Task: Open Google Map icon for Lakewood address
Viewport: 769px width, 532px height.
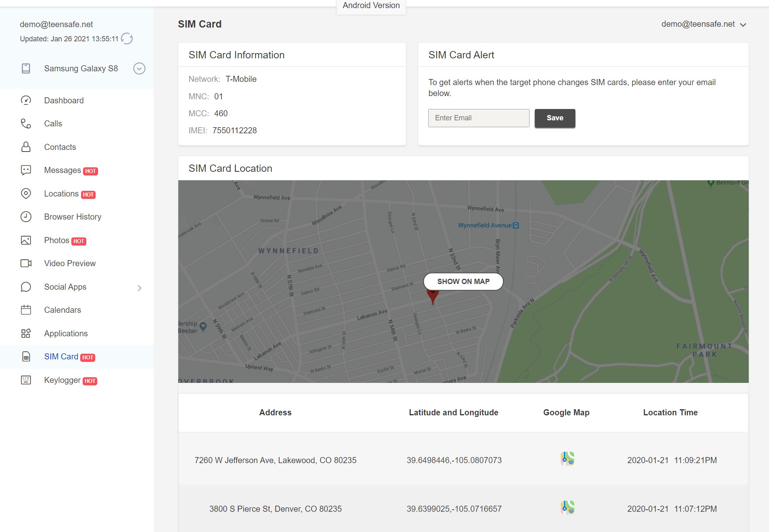Action: click(568, 459)
